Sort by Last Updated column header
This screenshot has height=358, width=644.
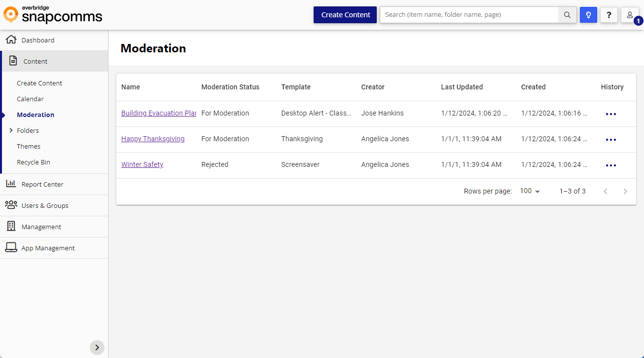click(462, 87)
